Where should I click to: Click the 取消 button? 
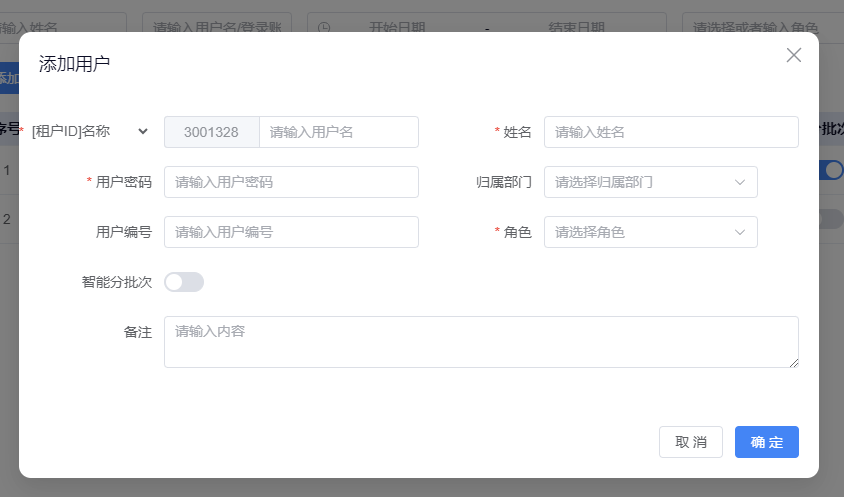pyautogui.click(x=690, y=442)
